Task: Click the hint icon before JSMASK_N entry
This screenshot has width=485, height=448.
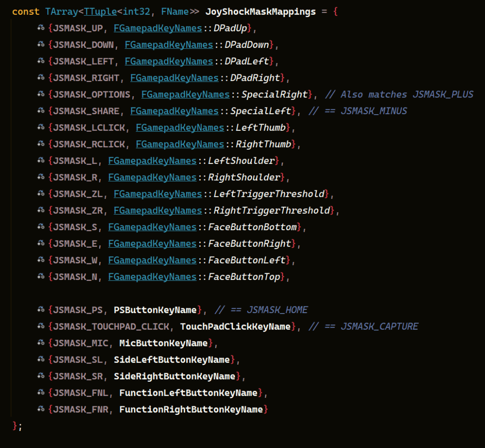Action: click(x=41, y=277)
